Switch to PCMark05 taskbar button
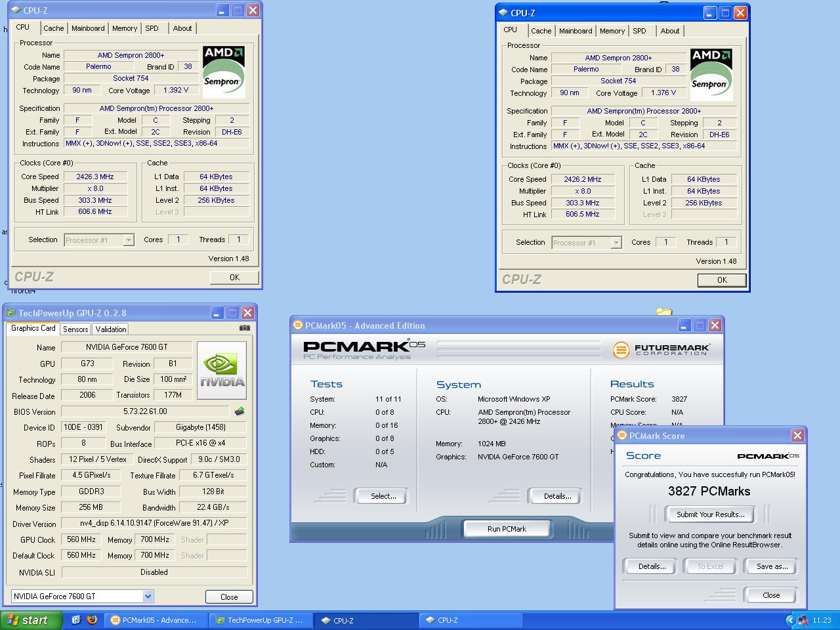 (x=156, y=620)
